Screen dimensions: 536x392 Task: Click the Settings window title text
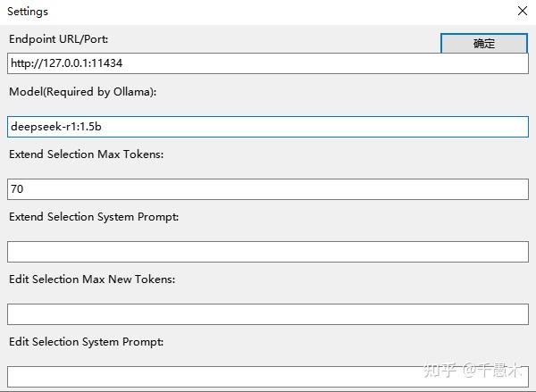(x=28, y=12)
